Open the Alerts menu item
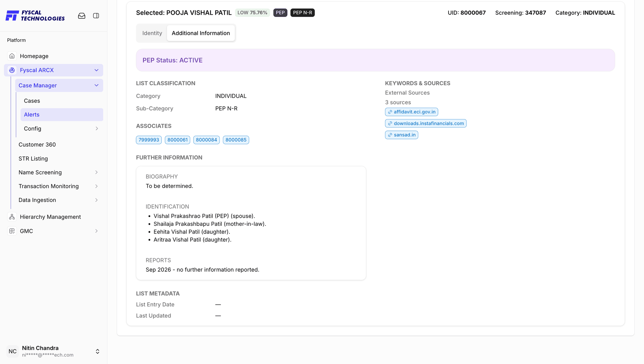Viewport: 644px width, 364px height. pos(62,114)
